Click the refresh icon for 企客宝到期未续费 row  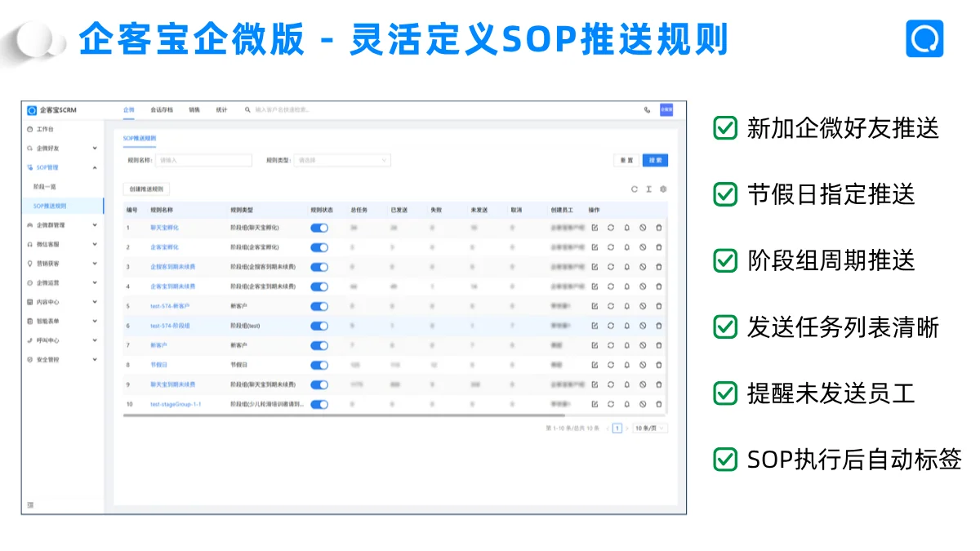[x=611, y=286]
